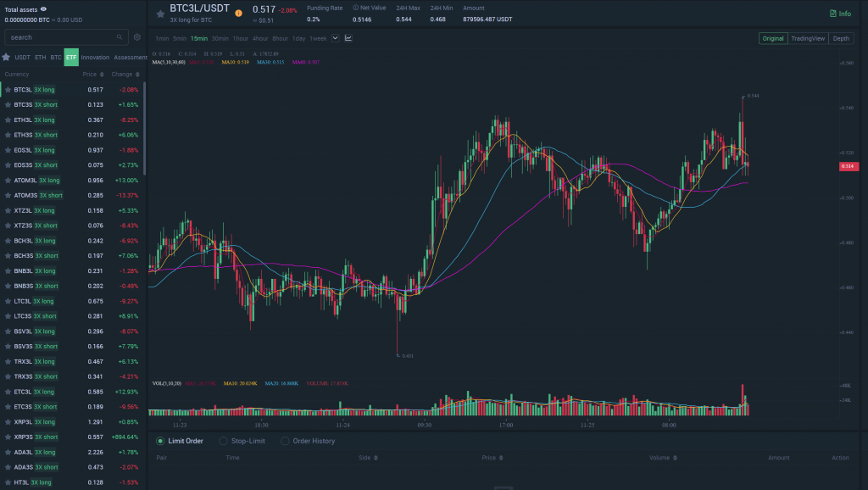Star the ETH3L row
The width and height of the screenshot is (868, 490).
pyautogui.click(x=8, y=120)
